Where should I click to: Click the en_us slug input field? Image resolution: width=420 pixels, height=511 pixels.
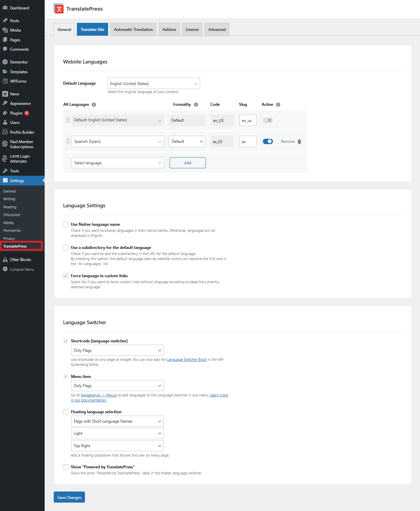tap(248, 120)
